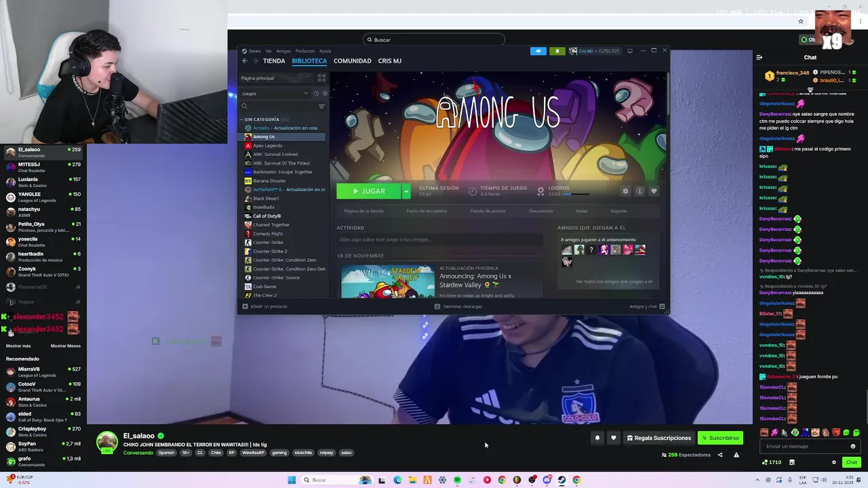868x488 pixels.
Task: Open chat settings gear icon
Action: point(834,462)
